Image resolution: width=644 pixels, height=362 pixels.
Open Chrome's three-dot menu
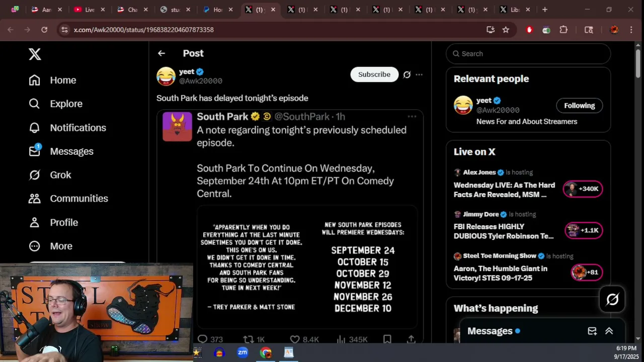(x=631, y=30)
